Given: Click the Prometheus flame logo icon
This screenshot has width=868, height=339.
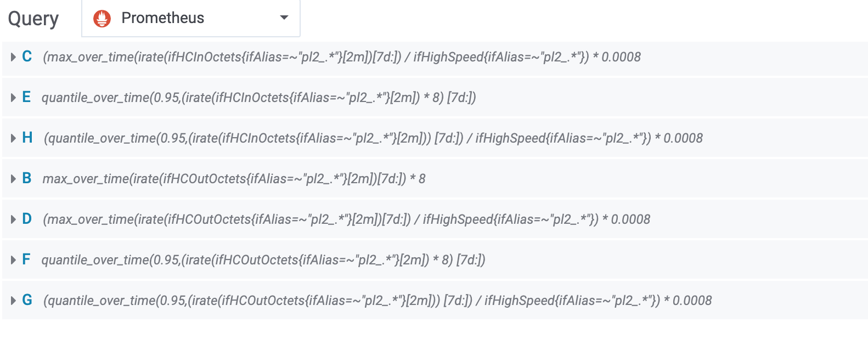Looking at the screenshot, I should [102, 18].
